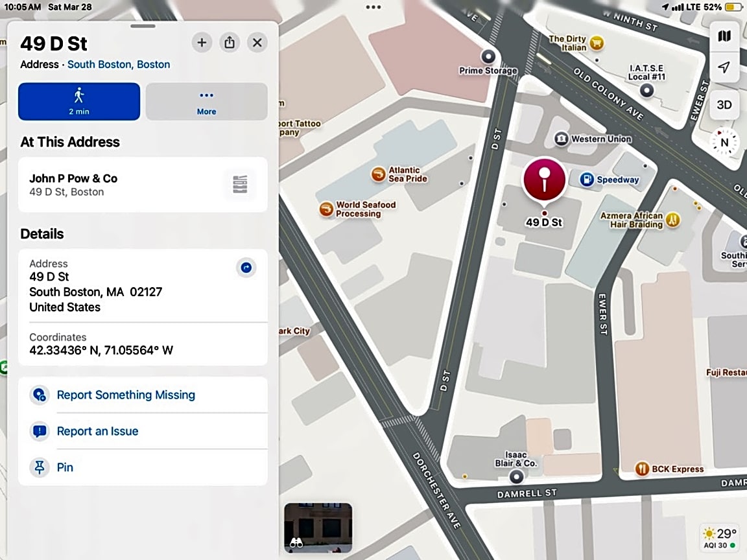The height and width of the screenshot is (560, 747).
Task: Toggle the 3D map view
Action: [x=724, y=104]
